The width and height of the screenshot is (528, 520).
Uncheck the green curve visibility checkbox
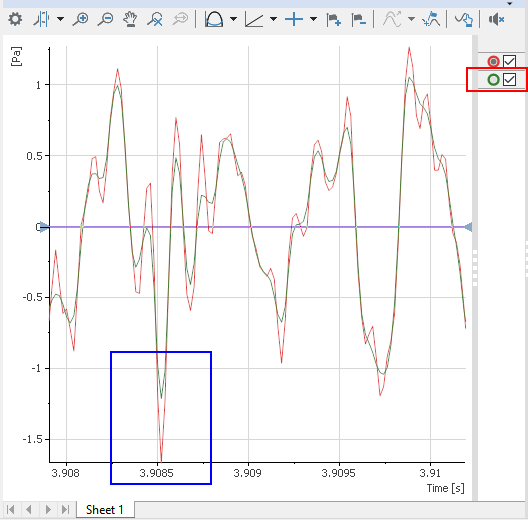point(509,80)
